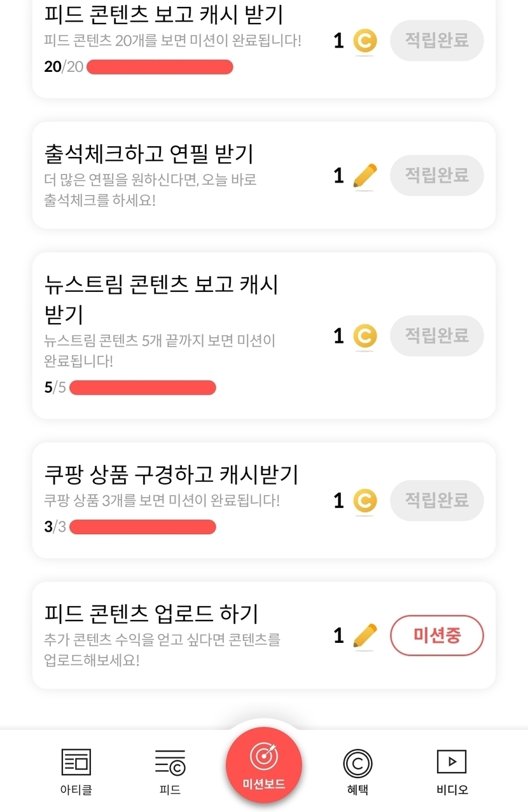Tap the pencil icon for 업로드 하기 mission
The height and width of the screenshot is (812, 528).
click(365, 636)
